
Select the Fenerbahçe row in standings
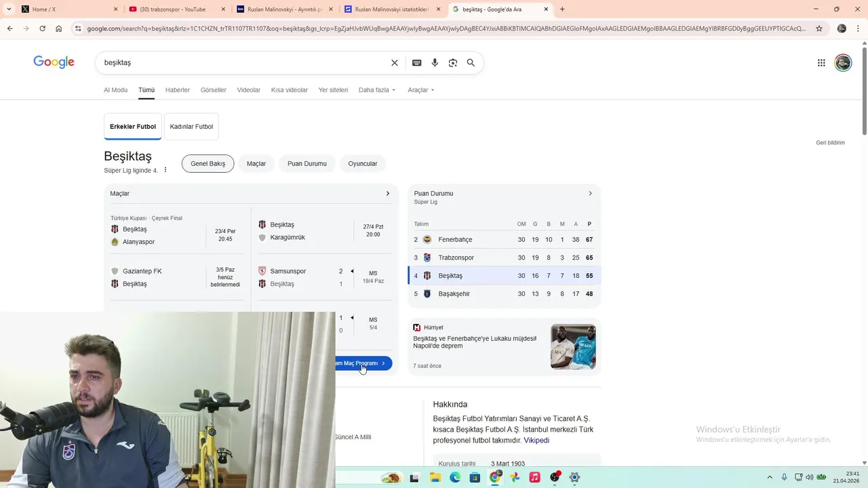[504, 239]
